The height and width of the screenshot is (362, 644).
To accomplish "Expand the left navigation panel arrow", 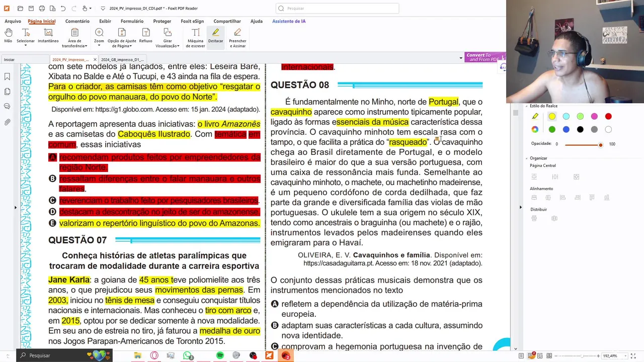I will coord(15,207).
